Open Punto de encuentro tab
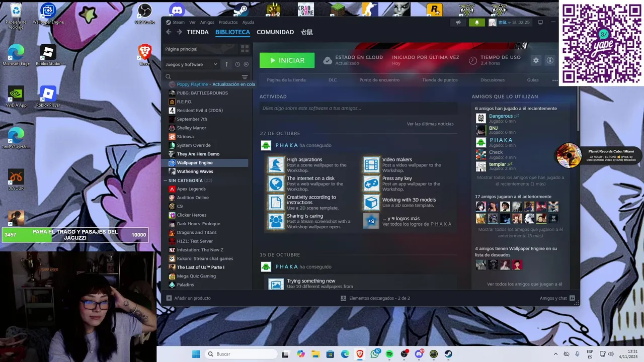The image size is (644, 362). [379, 80]
